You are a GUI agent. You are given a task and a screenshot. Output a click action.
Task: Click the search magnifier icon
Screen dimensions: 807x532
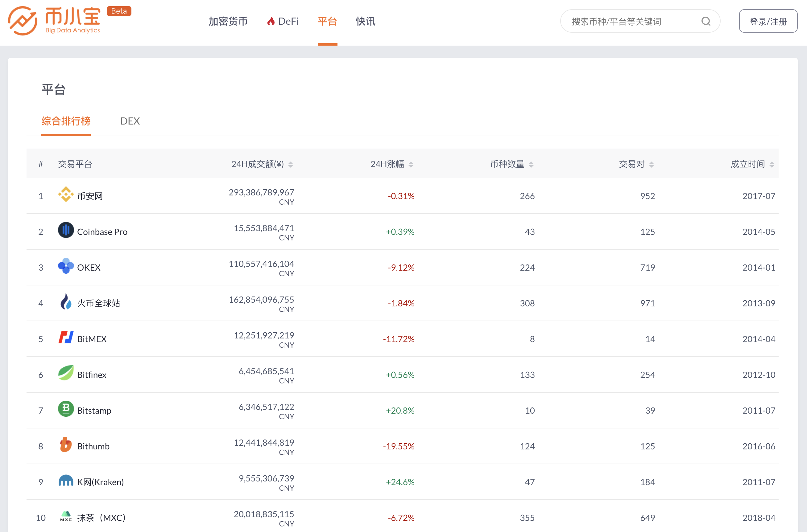point(706,21)
